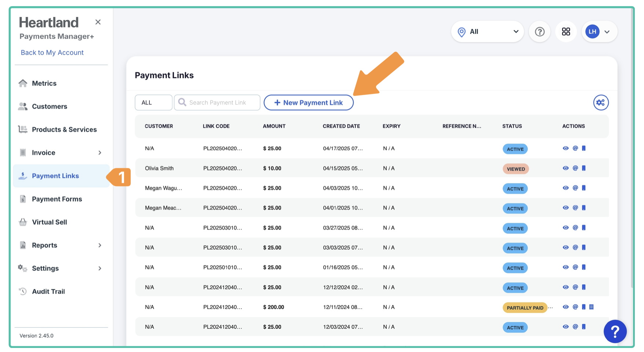Click the receipt icon on the Partially Paid row
The height and width of the screenshot is (352, 644).
[x=591, y=307]
